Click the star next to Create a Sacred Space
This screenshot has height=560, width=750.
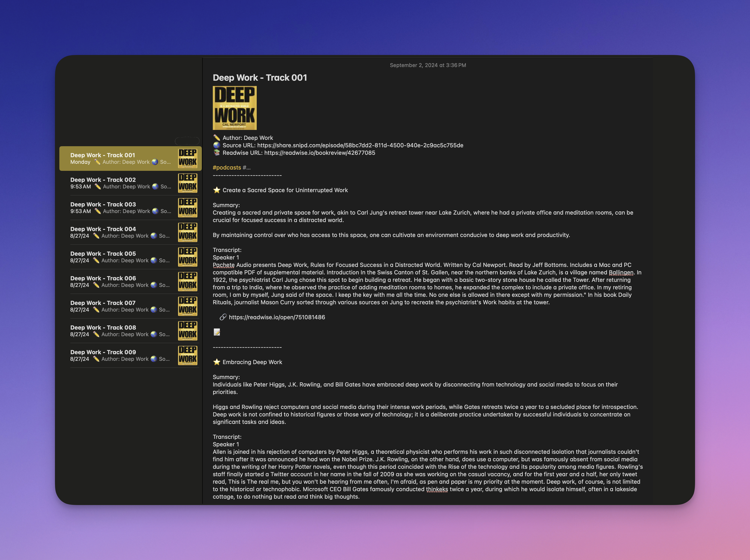217,190
